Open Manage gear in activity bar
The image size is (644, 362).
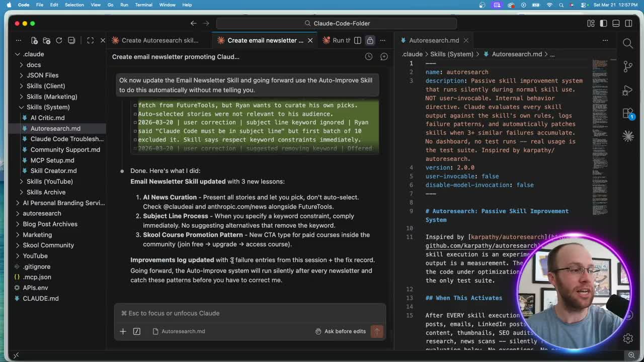pyautogui.click(x=628, y=338)
